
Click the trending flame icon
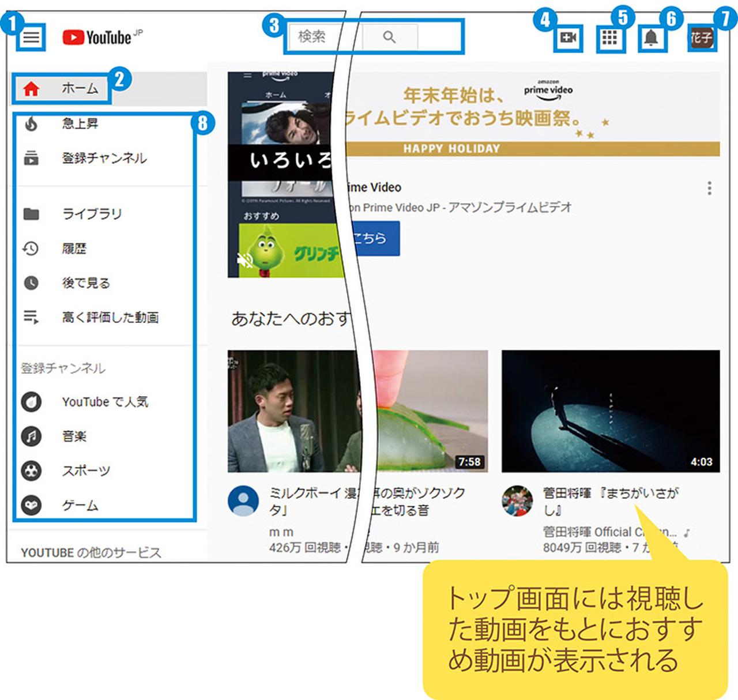pos(31,123)
